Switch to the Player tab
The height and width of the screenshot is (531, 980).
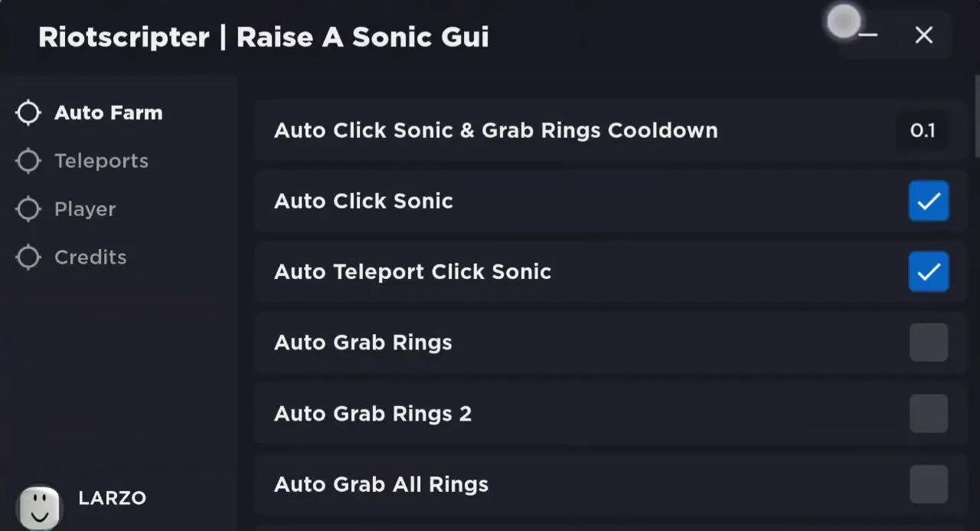click(85, 209)
